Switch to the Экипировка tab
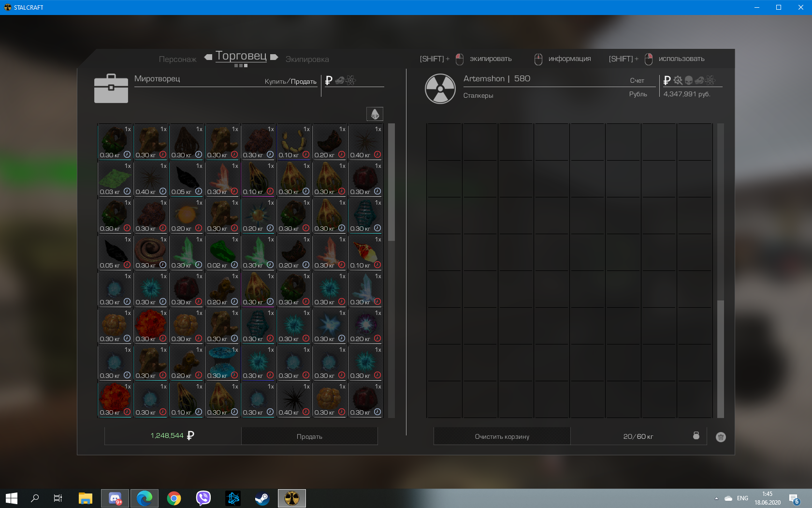 click(x=307, y=59)
